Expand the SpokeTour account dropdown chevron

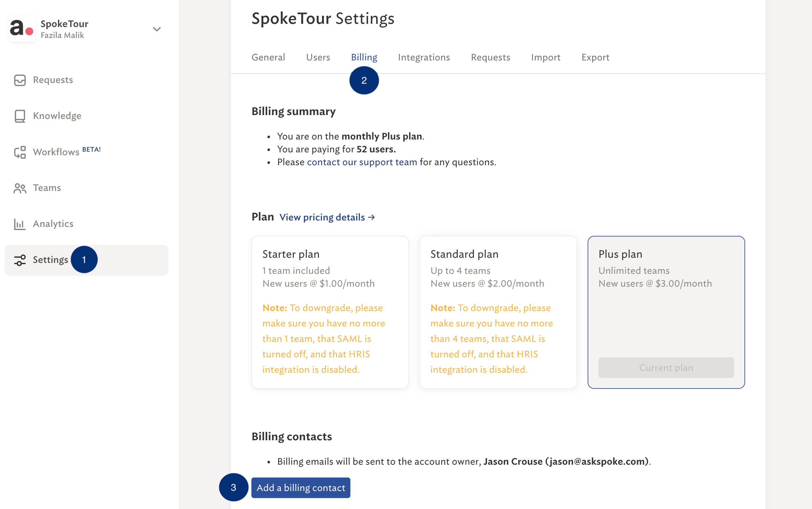click(x=157, y=29)
